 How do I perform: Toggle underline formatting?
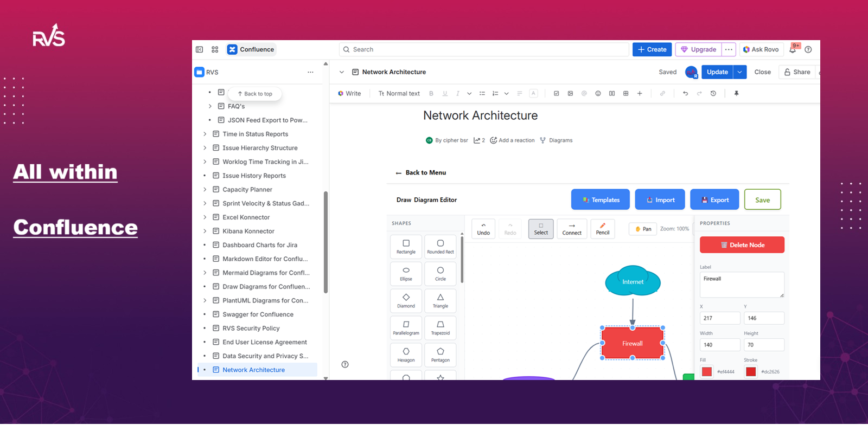[445, 93]
